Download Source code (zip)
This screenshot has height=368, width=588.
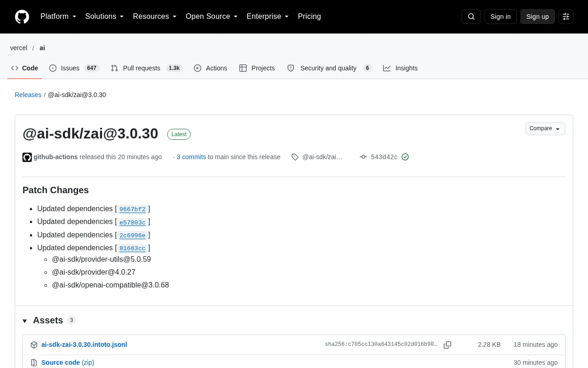tap(68, 362)
